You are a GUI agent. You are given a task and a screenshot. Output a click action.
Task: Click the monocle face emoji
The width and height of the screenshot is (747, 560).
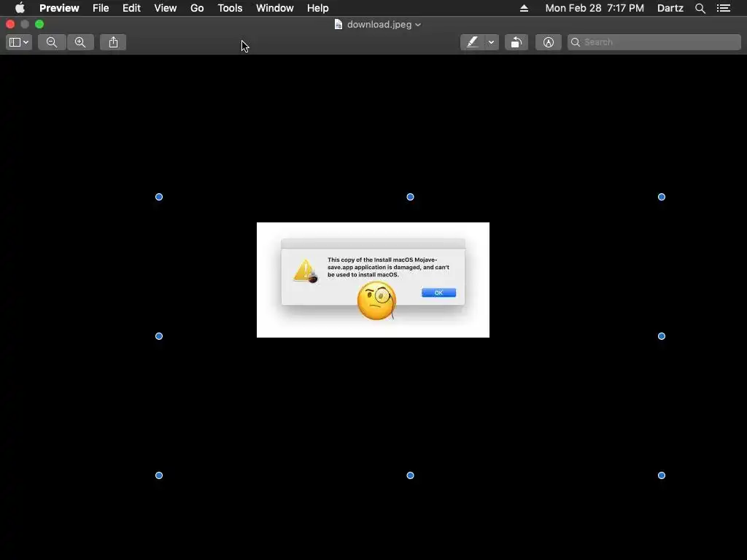tap(376, 300)
